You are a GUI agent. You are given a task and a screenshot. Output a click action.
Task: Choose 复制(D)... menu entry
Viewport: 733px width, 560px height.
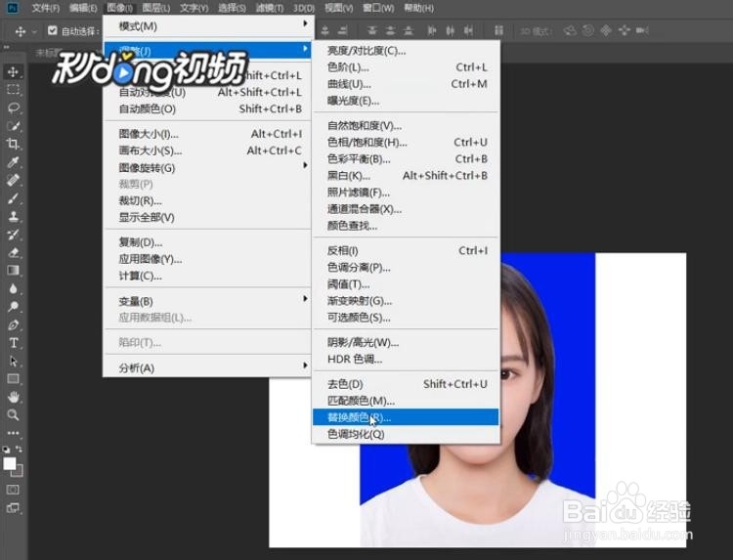pos(208,242)
